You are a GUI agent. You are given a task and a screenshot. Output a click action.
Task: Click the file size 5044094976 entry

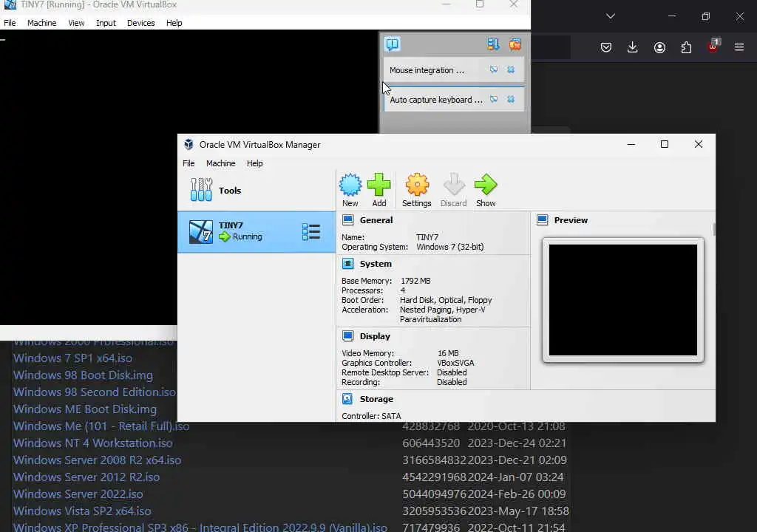434,494
